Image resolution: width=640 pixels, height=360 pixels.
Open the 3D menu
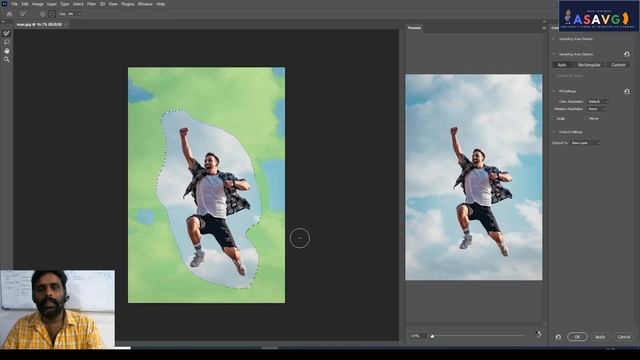(x=102, y=4)
